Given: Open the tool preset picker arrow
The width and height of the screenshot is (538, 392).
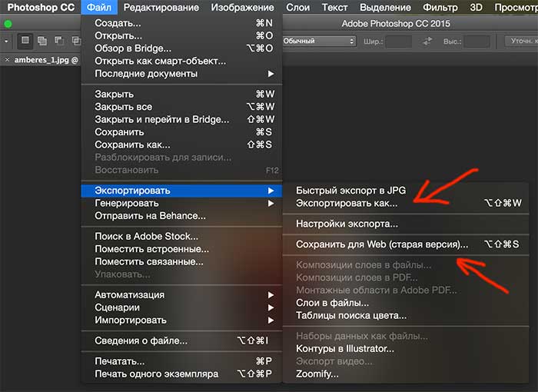Looking at the screenshot, I should [6, 42].
